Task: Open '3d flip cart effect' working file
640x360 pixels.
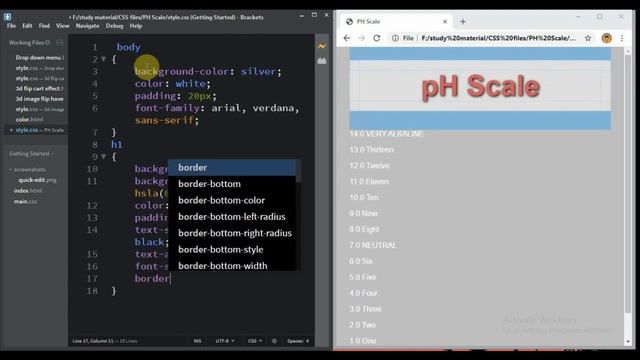Action: 40,89
